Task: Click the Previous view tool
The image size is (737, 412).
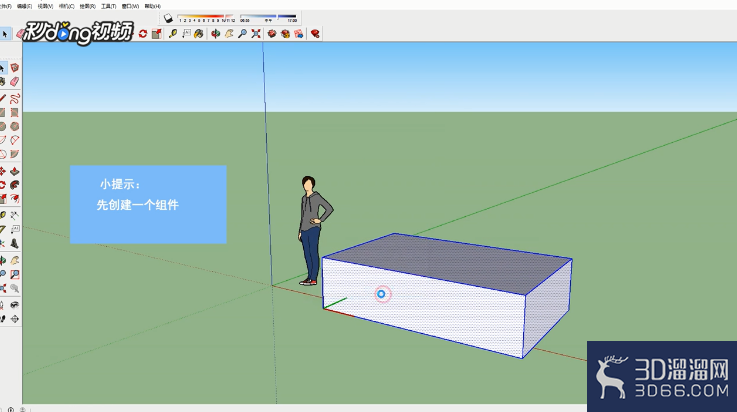Action: [15, 288]
